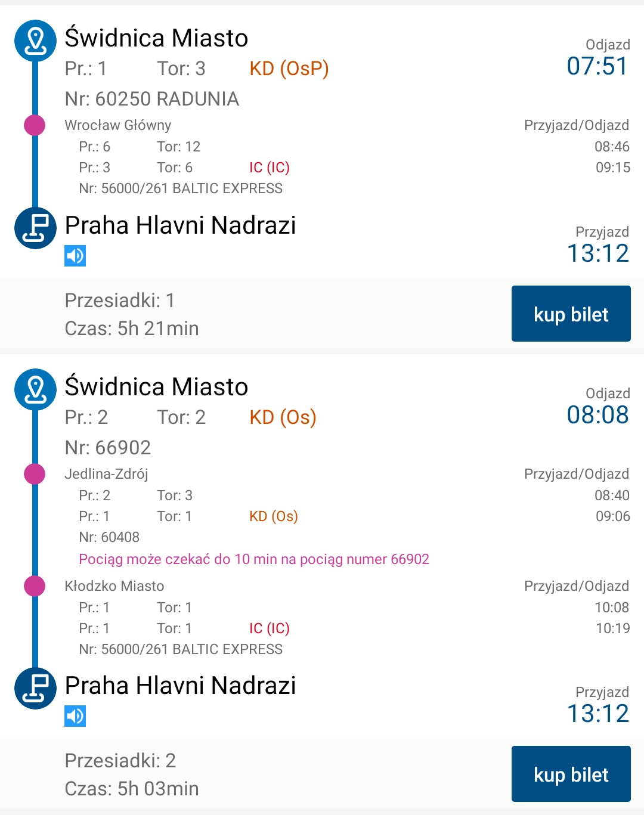Open train Nr: 60250 RADUNIA details
Viewport: 644px width, 818px height.
[x=152, y=99]
